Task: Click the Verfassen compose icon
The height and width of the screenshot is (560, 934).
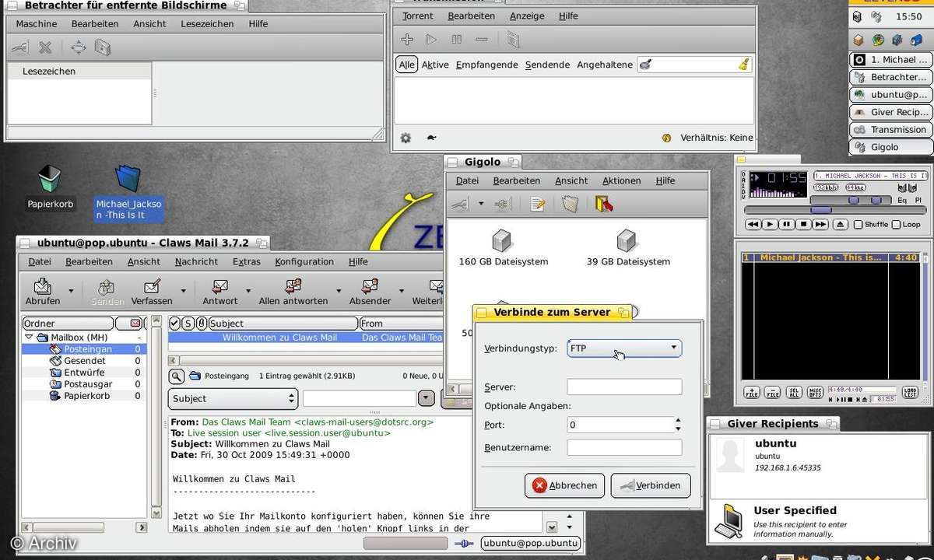Action: click(x=152, y=287)
